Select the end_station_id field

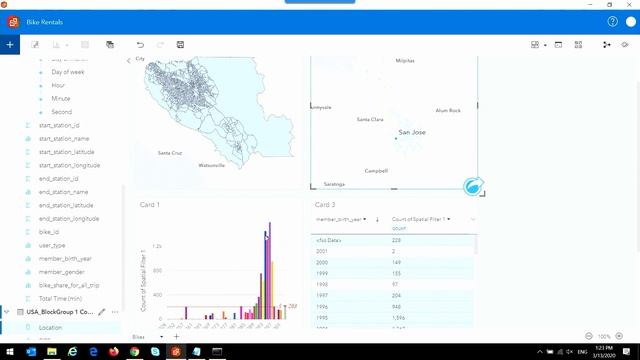pyautogui.click(x=58, y=179)
